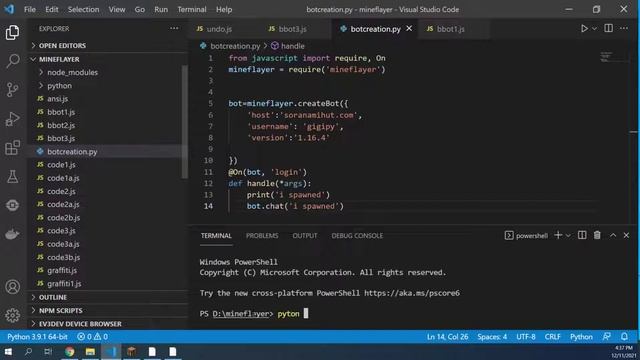This screenshot has width=640, height=360.
Task: Select Python 3.9.1 64-bit interpreter
Action: 37,337
